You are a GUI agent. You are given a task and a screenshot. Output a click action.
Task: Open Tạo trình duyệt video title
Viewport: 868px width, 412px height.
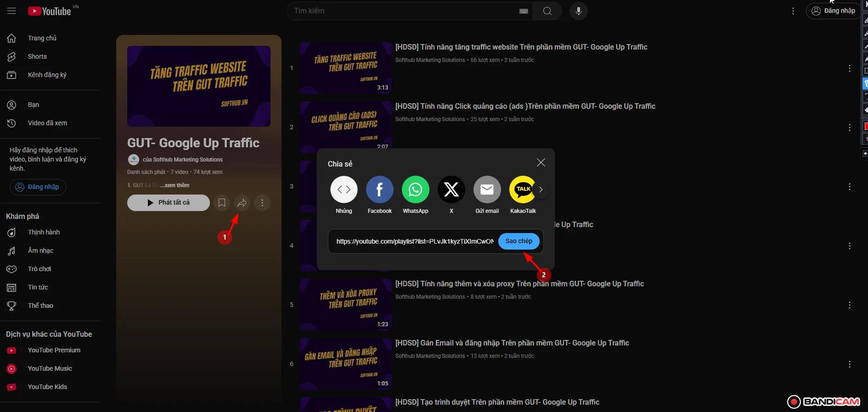[x=497, y=402]
